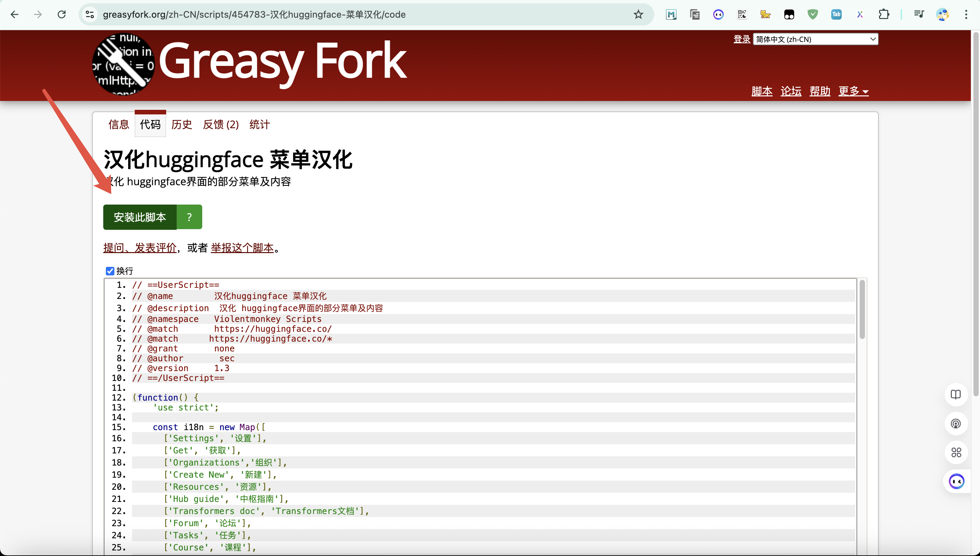Click the ['Organizations','组织'] code line

pyautogui.click(x=225, y=463)
